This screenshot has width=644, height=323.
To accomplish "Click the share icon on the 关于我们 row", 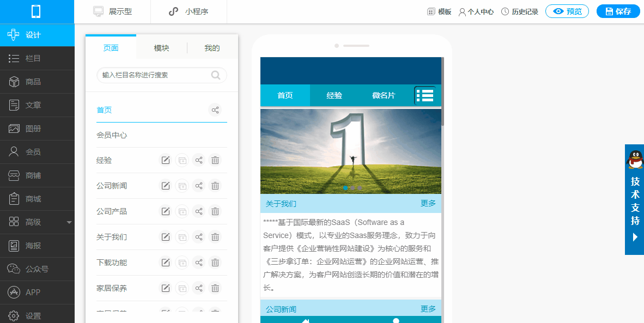I will (199, 237).
